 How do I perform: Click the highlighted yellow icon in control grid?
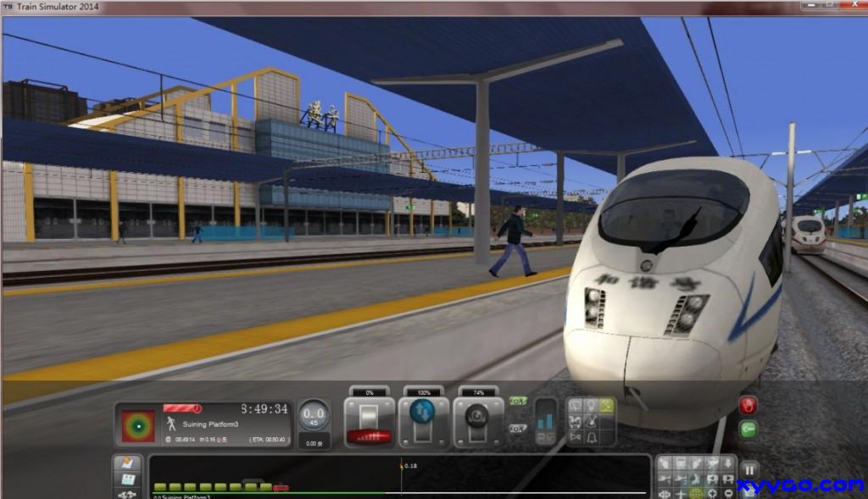606,407
